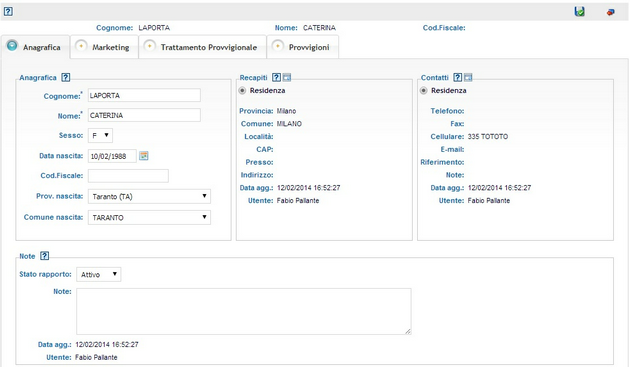Screen dimensions: 630x367
Task: Click header Cognome value LAPORTA
Action: 154,28
